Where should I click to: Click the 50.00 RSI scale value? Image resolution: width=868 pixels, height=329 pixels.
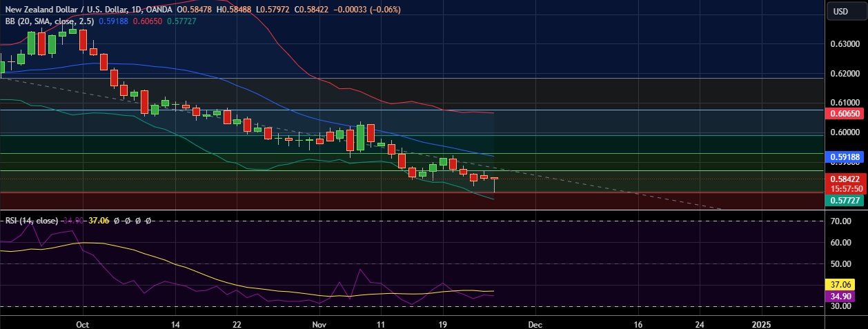click(x=840, y=263)
